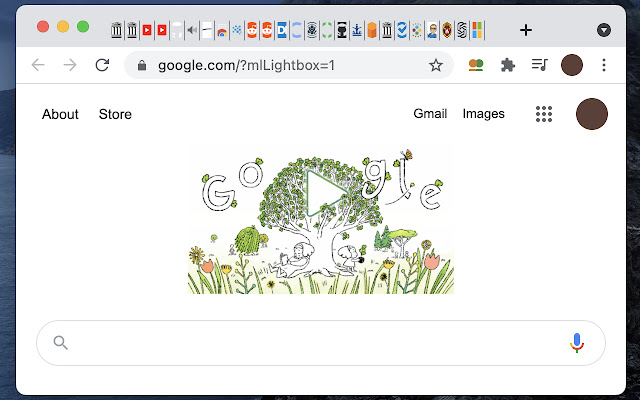The height and width of the screenshot is (400, 640).
Task: Go to Google Images
Action: coord(483,113)
